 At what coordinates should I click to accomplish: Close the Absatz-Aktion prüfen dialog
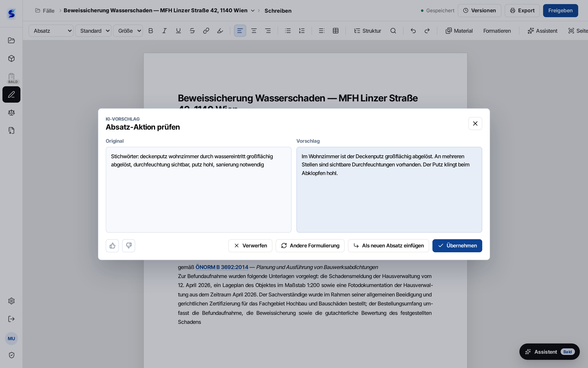(x=475, y=123)
